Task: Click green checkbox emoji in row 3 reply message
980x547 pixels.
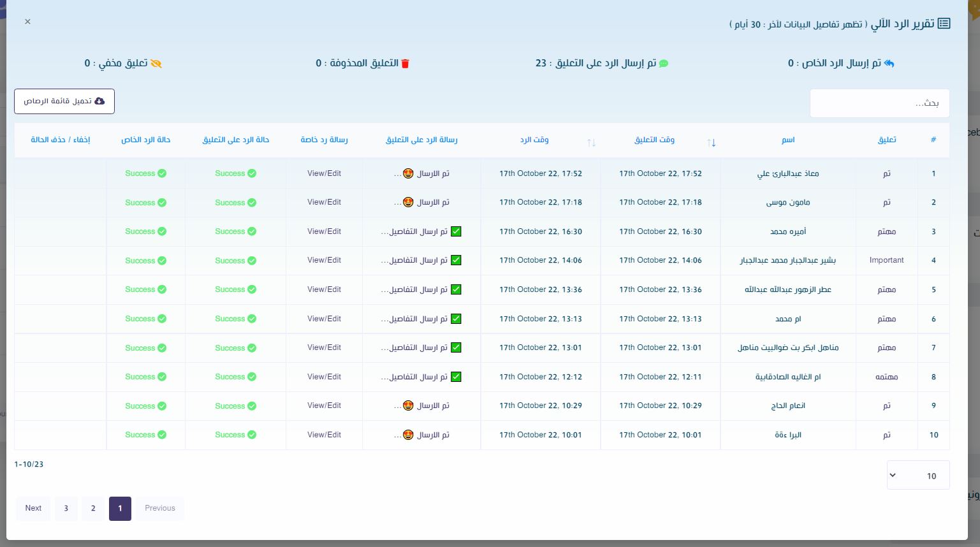Action: pos(456,231)
